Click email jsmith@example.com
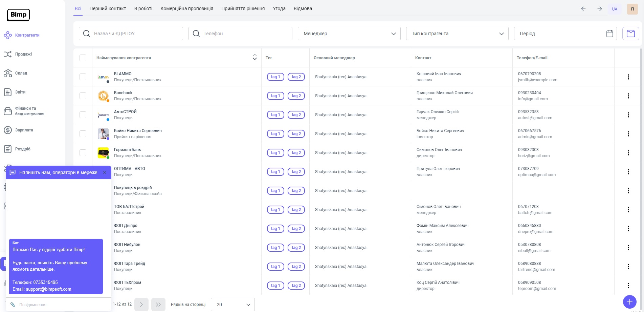 click(x=538, y=80)
